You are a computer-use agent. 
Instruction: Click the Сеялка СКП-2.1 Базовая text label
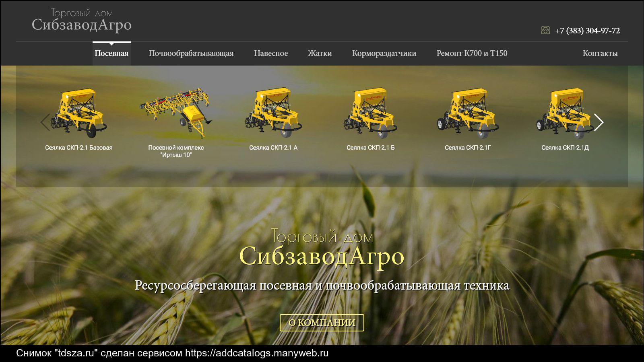point(79,148)
